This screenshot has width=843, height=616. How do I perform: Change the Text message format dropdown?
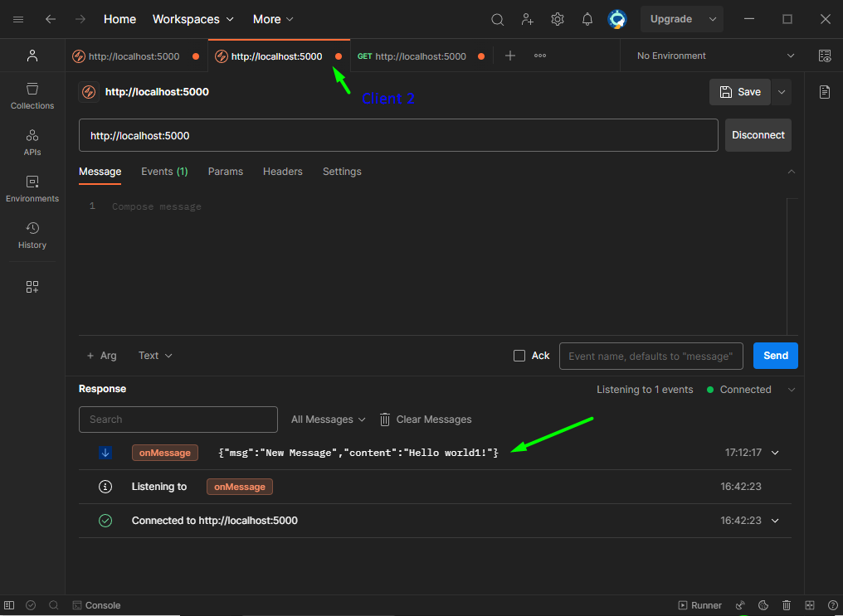[155, 356]
